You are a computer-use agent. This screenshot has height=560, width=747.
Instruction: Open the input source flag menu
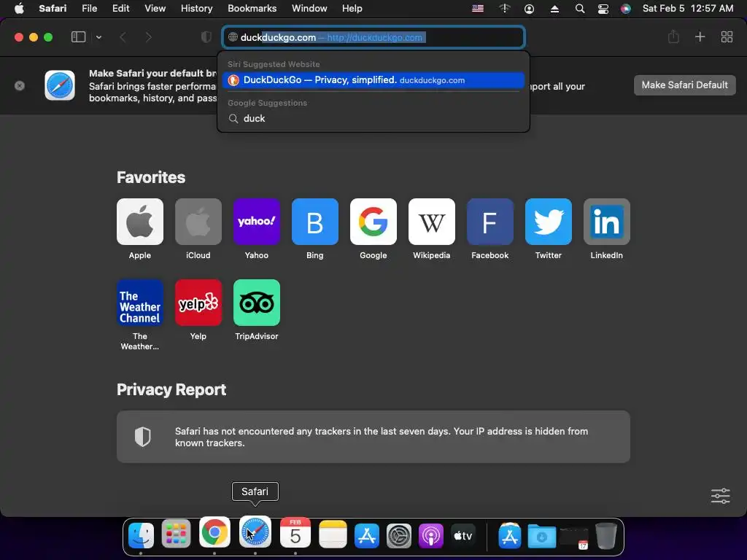pos(478,9)
